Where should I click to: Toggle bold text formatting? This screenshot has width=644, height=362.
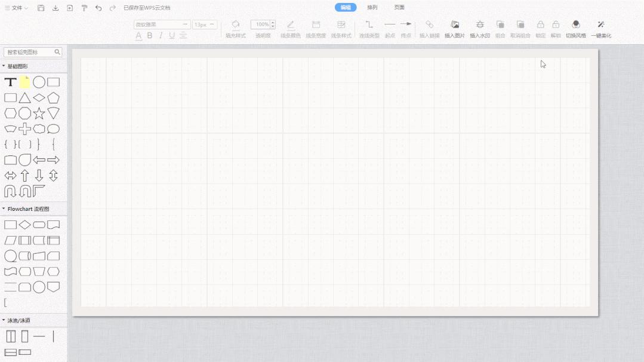point(150,35)
